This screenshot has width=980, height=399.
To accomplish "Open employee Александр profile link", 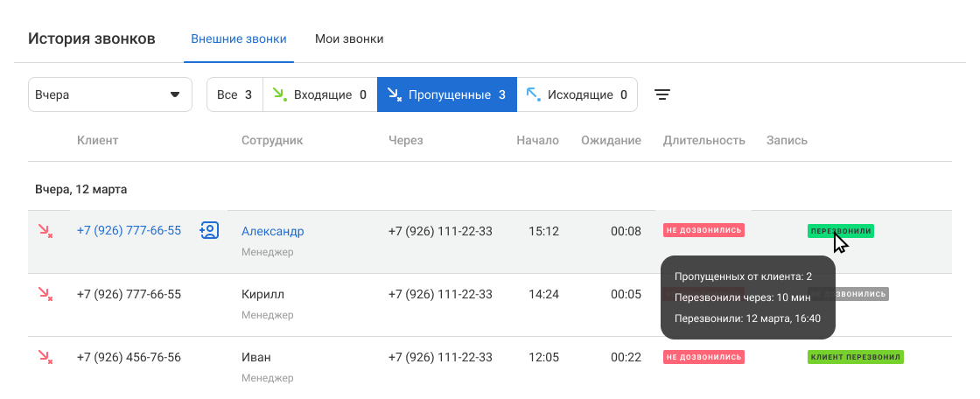I will [x=272, y=231].
